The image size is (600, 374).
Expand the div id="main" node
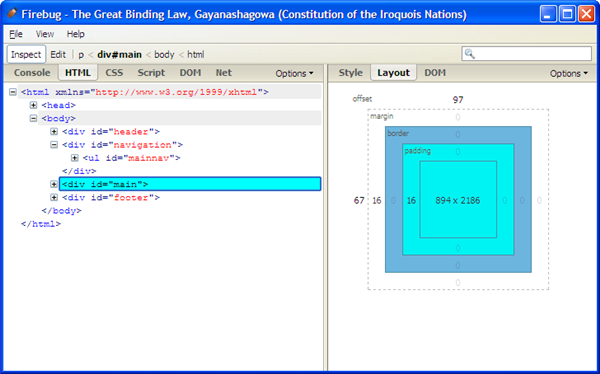pyautogui.click(x=54, y=184)
